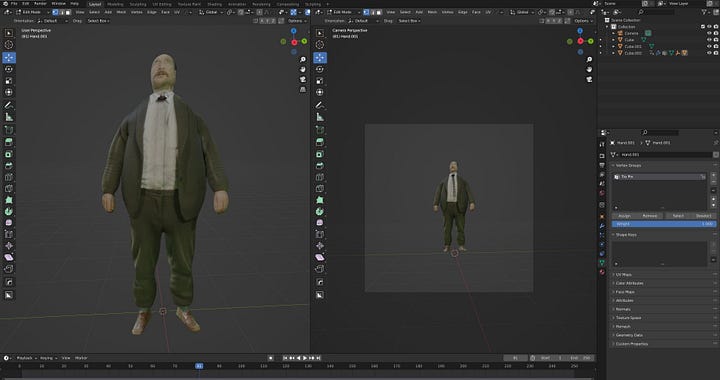Select the Annotate tool in left viewport

pyautogui.click(x=9, y=105)
